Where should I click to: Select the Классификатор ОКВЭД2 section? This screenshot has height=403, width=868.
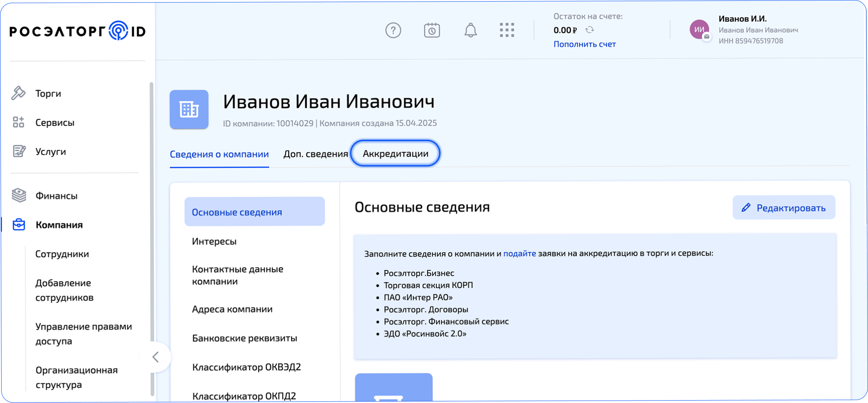[247, 367]
